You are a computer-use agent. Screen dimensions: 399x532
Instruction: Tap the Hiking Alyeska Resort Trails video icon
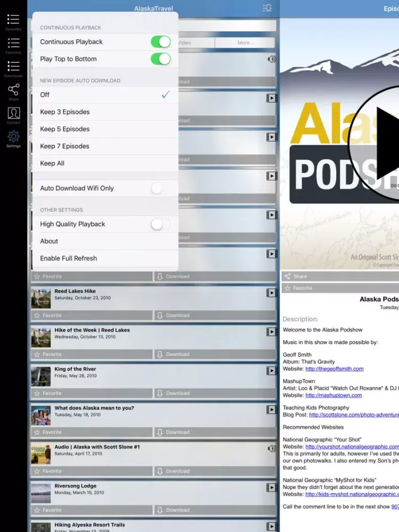[271, 526]
